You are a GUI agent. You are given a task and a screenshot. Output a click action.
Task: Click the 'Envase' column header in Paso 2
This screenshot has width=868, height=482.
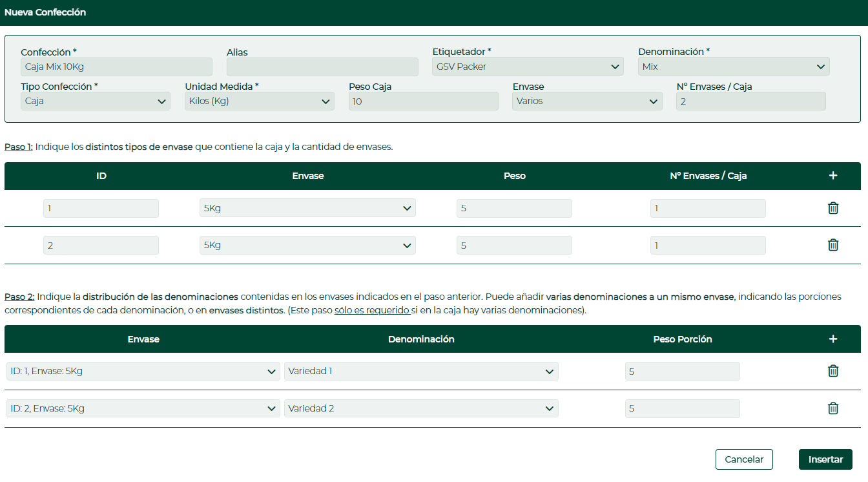click(x=143, y=339)
